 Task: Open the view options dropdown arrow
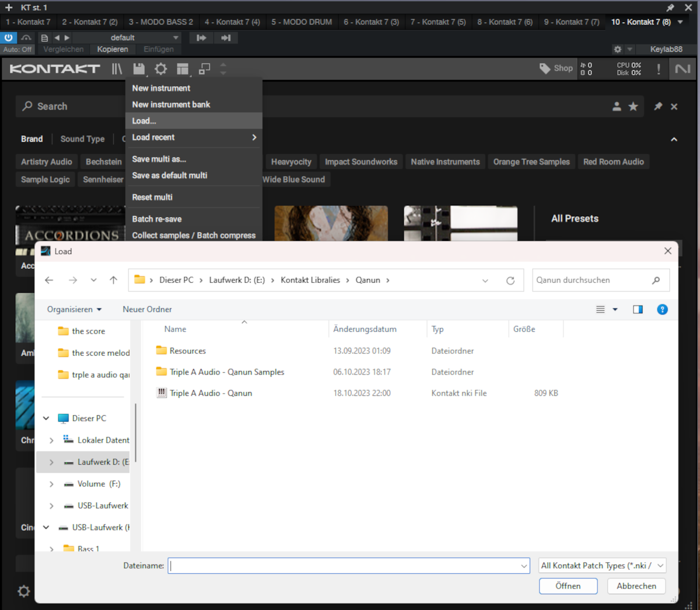(x=615, y=310)
